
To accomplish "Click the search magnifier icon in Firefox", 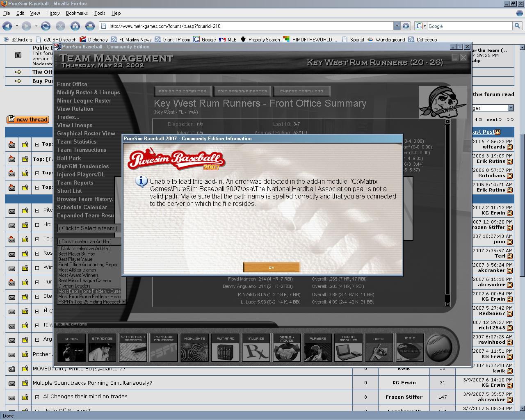I will 517,26.
